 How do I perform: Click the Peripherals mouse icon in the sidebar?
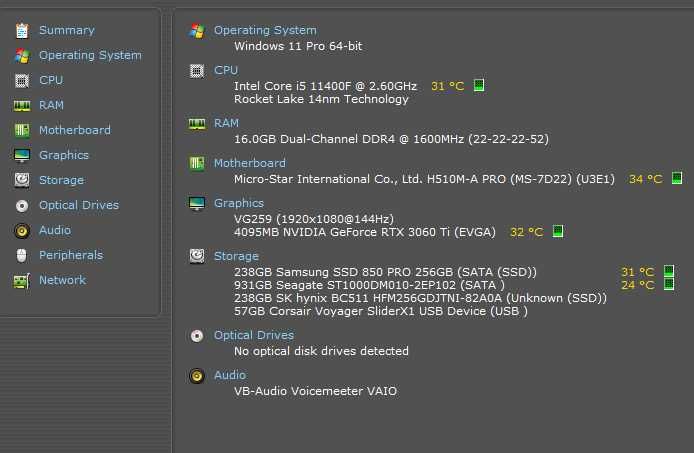[21, 255]
